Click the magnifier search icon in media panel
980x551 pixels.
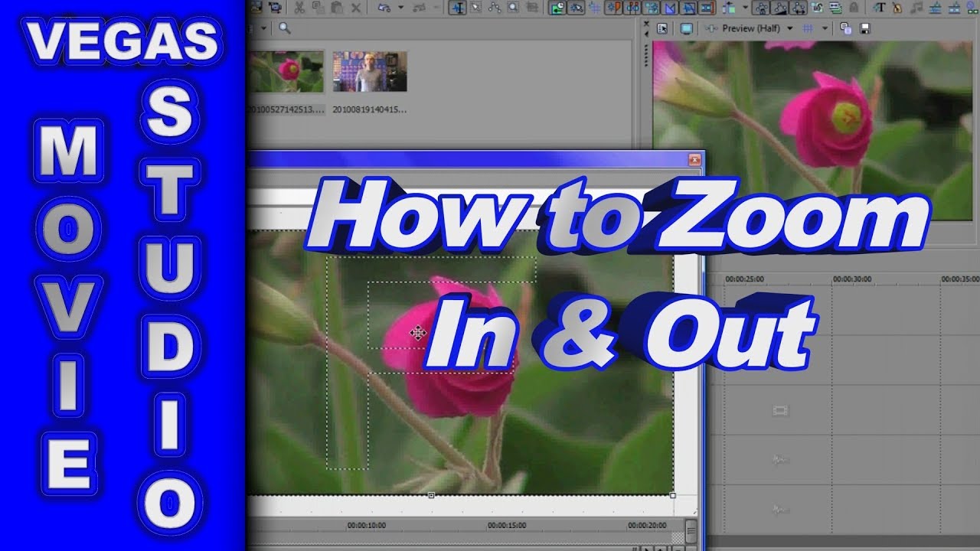coord(284,28)
